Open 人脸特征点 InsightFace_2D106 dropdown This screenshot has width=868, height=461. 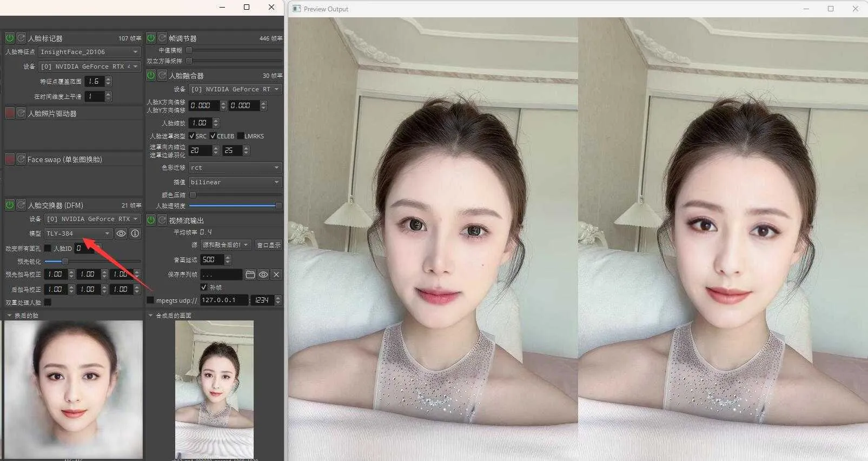(x=90, y=52)
